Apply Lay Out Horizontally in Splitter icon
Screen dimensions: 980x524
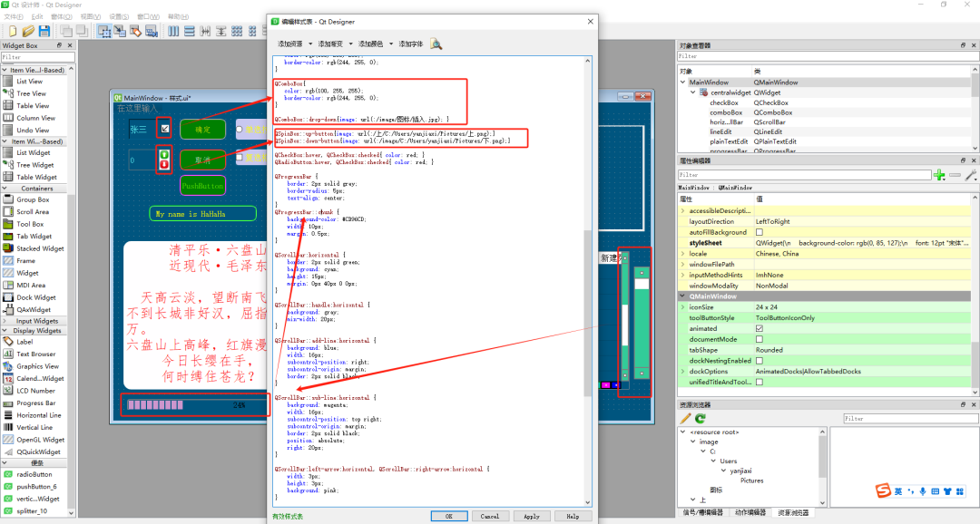(205, 31)
